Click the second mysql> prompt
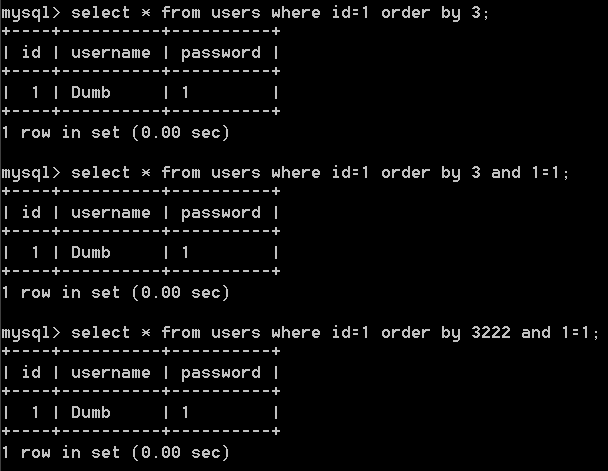The width and height of the screenshot is (608, 471). (x=31, y=173)
